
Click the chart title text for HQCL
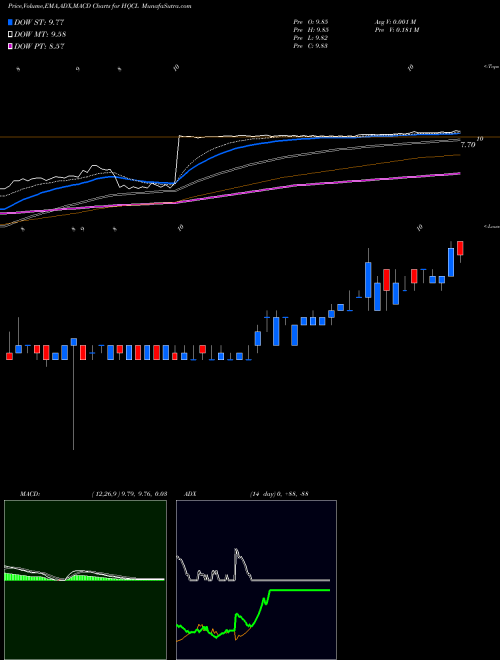[x=100, y=6]
